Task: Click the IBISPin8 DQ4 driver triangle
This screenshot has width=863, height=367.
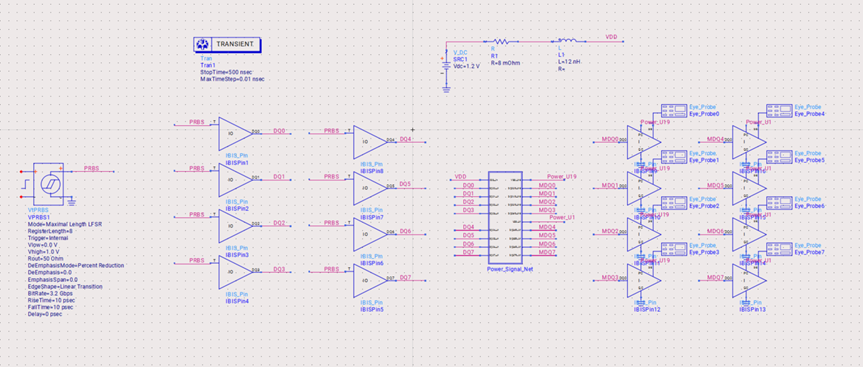Action: coord(370,143)
